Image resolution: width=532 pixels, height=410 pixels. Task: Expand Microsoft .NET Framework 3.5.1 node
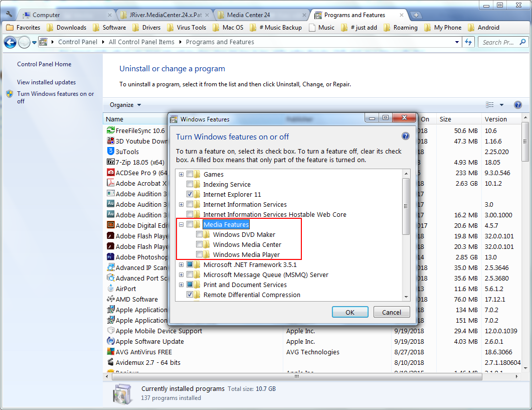click(x=181, y=264)
